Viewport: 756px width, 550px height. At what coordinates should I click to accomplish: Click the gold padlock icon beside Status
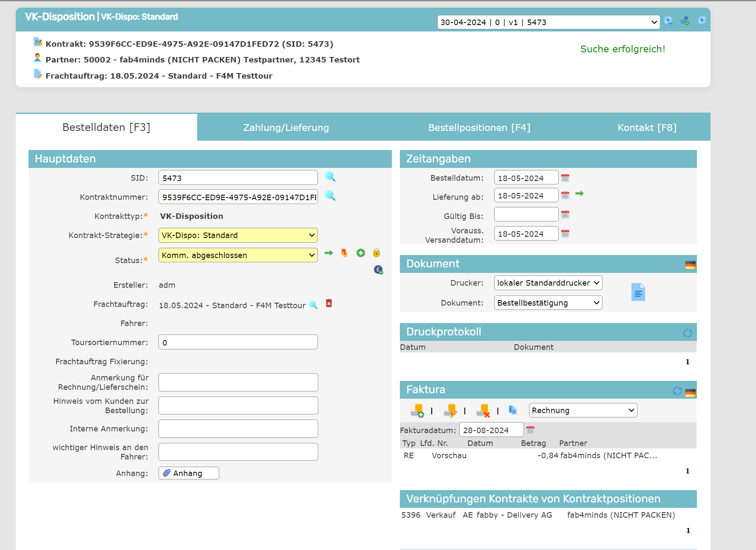[377, 253]
